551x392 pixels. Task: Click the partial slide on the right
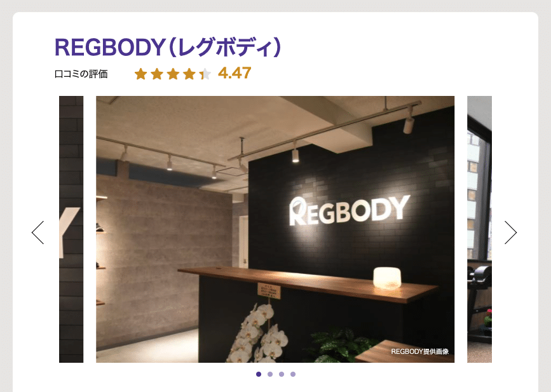pos(479,229)
